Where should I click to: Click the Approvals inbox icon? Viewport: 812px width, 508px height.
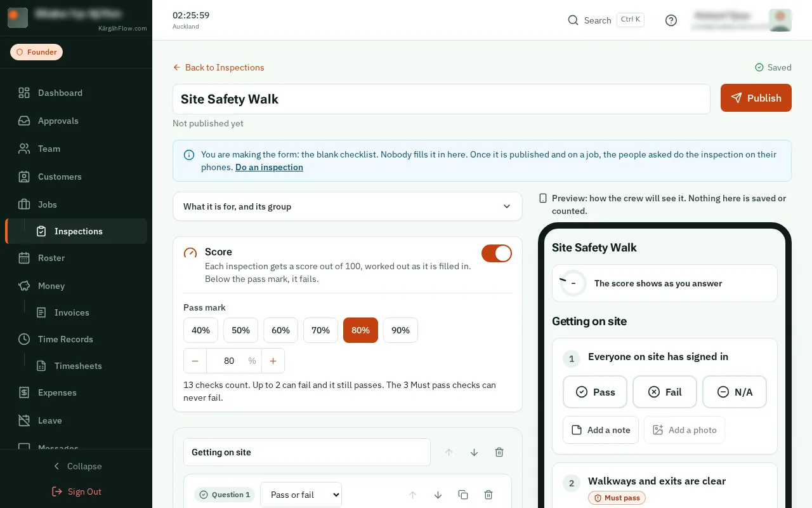tap(24, 121)
